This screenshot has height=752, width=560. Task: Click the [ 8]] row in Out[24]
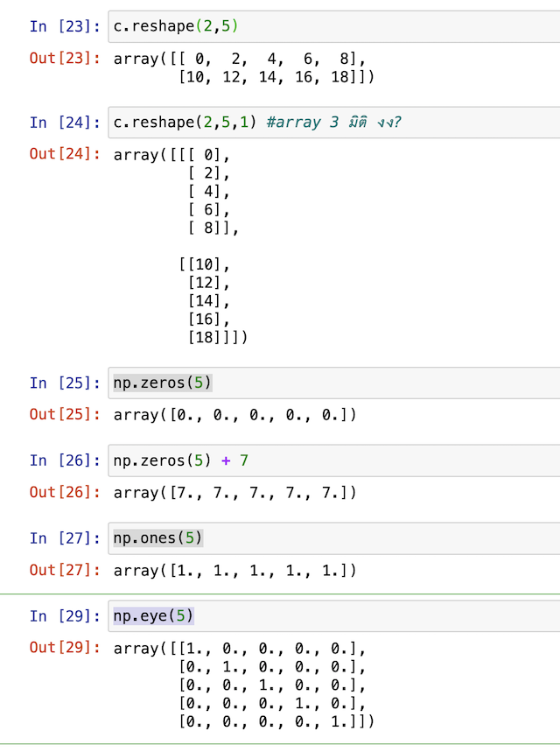click(x=213, y=228)
